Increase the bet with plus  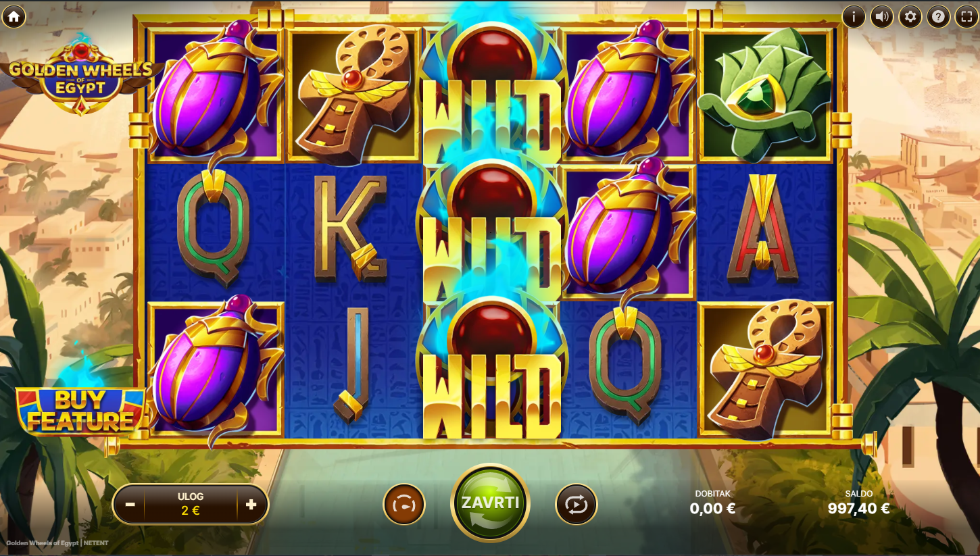pyautogui.click(x=251, y=505)
